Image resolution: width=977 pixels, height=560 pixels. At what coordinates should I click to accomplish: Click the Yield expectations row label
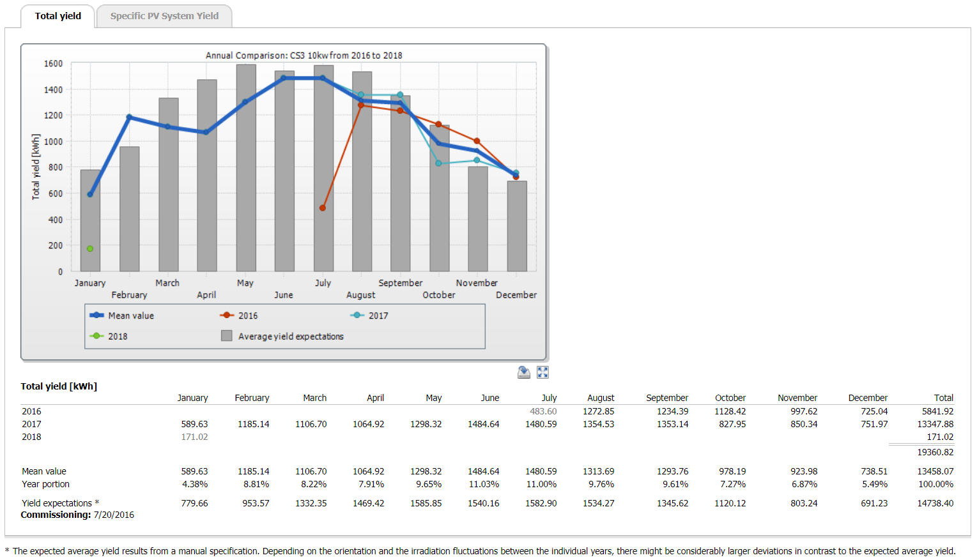pos(60,503)
